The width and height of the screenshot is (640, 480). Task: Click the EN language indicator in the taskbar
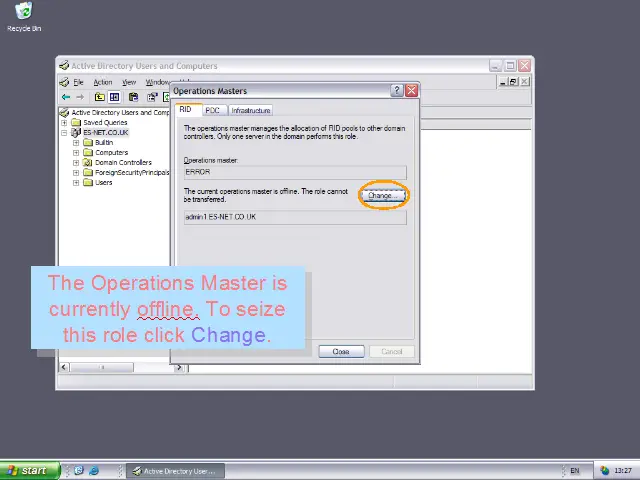click(x=575, y=471)
